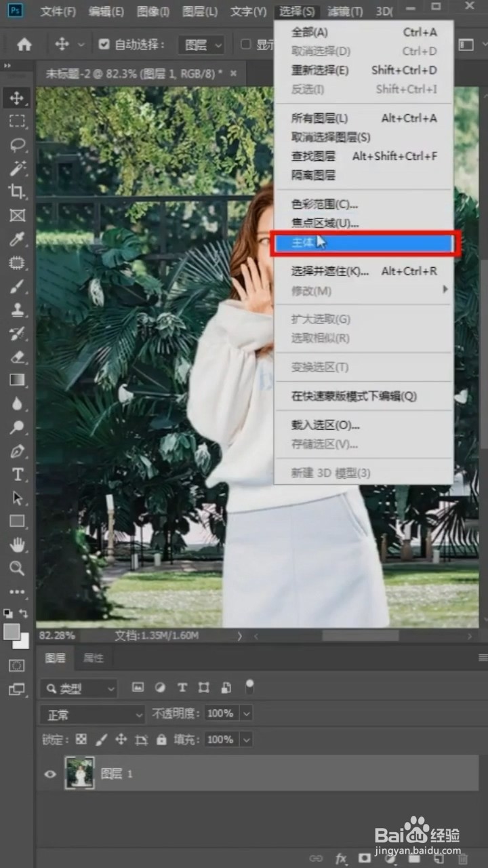Image resolution: width=488 pixels, height=868 pixels.
Task: Select the Clone Stamp tool
Action: tap(17, 309)
